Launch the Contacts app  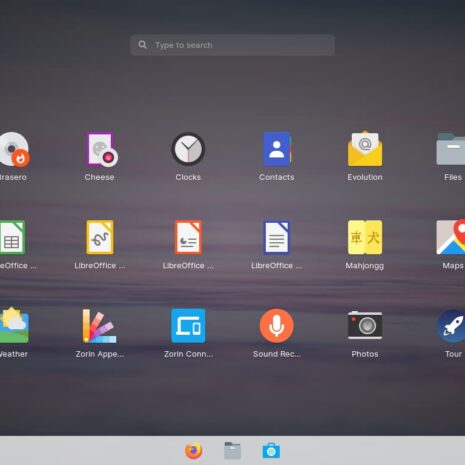click(277, 149)
